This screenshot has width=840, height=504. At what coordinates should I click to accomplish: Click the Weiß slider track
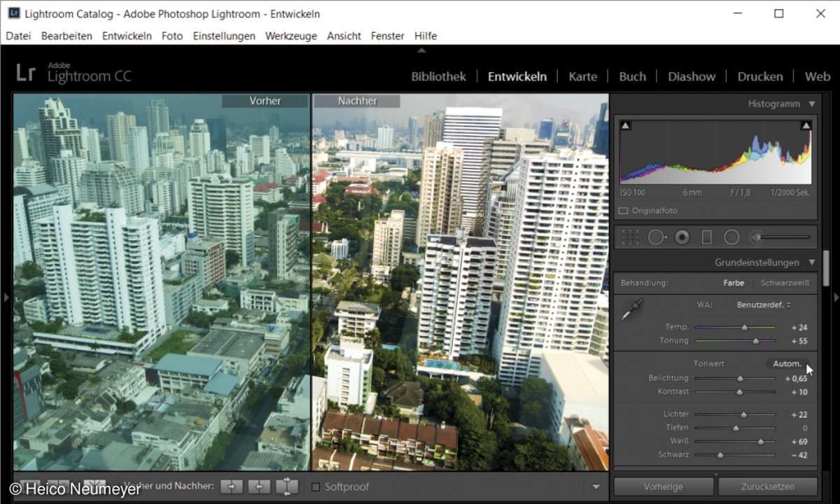pos(735,442)
